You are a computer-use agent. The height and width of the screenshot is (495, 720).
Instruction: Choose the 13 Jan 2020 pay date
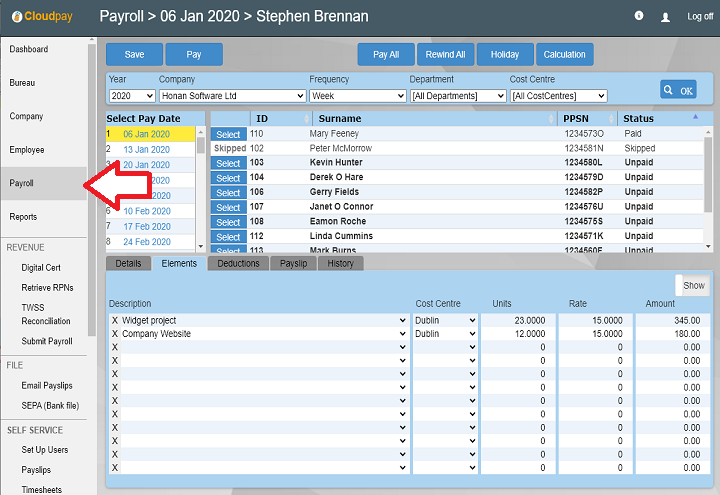(147, 149)
